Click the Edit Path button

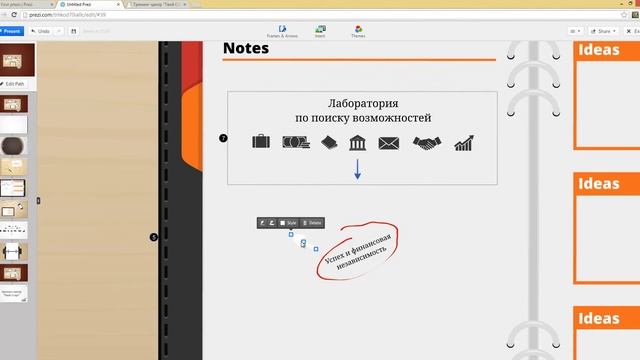click(x=15, y=84)
